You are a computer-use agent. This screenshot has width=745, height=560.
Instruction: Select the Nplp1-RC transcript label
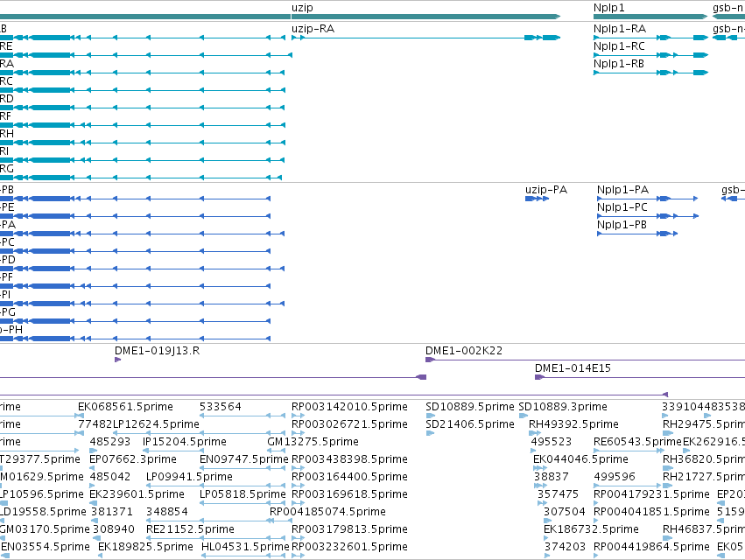[x=619, y=46]
